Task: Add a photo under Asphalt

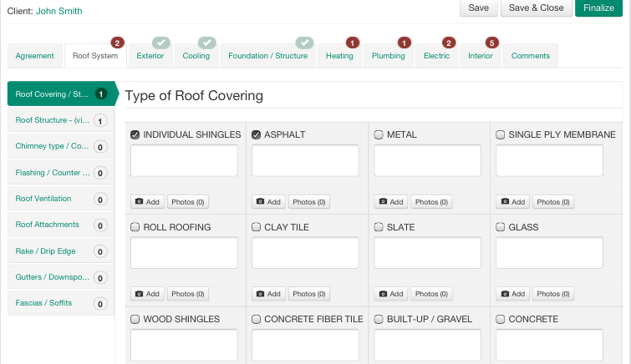Action: [x=268, y=202]
